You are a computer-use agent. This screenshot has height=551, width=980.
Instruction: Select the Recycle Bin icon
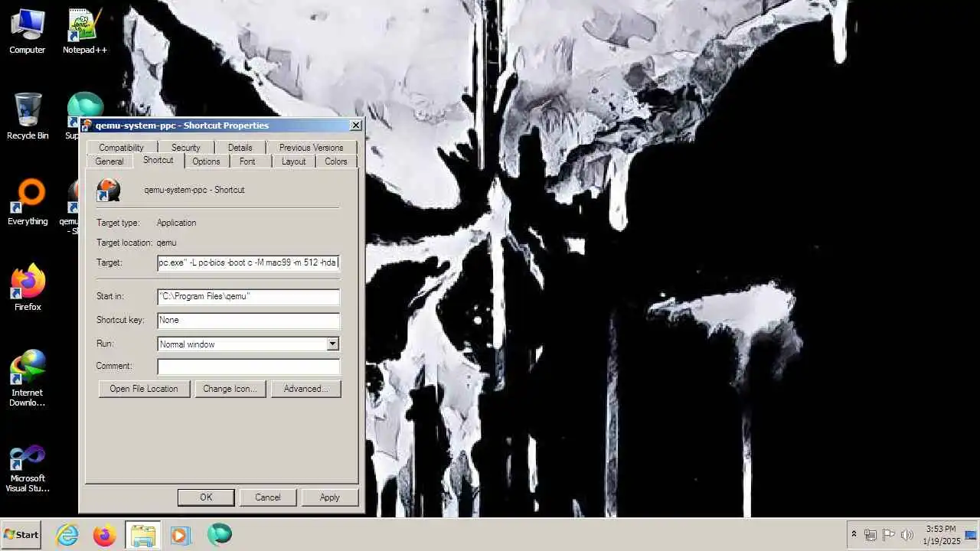(x=28, y=117)
